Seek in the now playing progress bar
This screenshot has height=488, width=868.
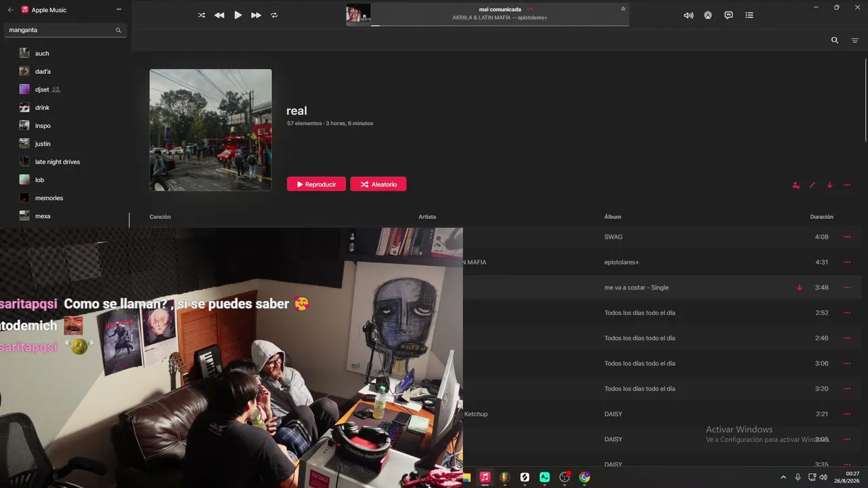500,25
